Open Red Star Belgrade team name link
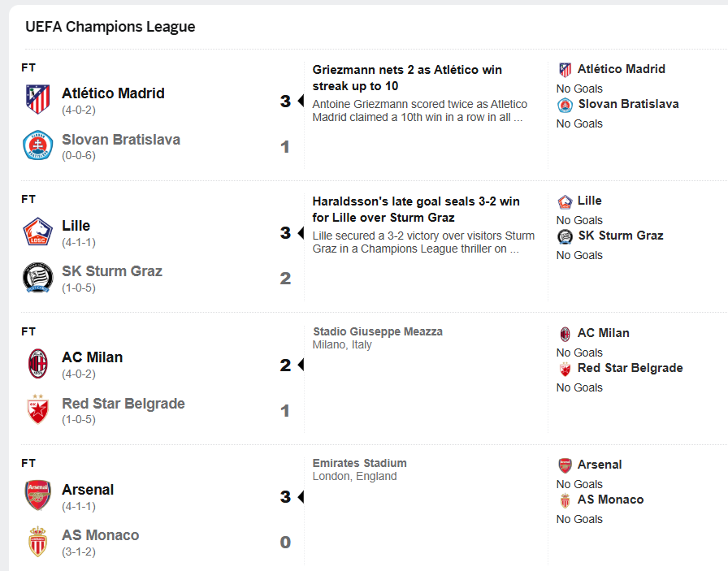Screen dimensions: 728x571 123,404
